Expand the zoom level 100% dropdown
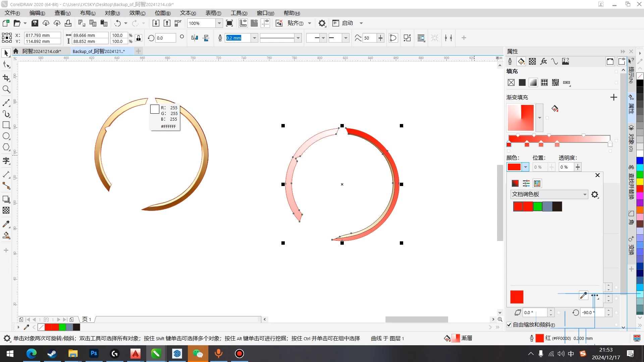Image resolution: width=644 pixels, height=362 pixels. 219,23
